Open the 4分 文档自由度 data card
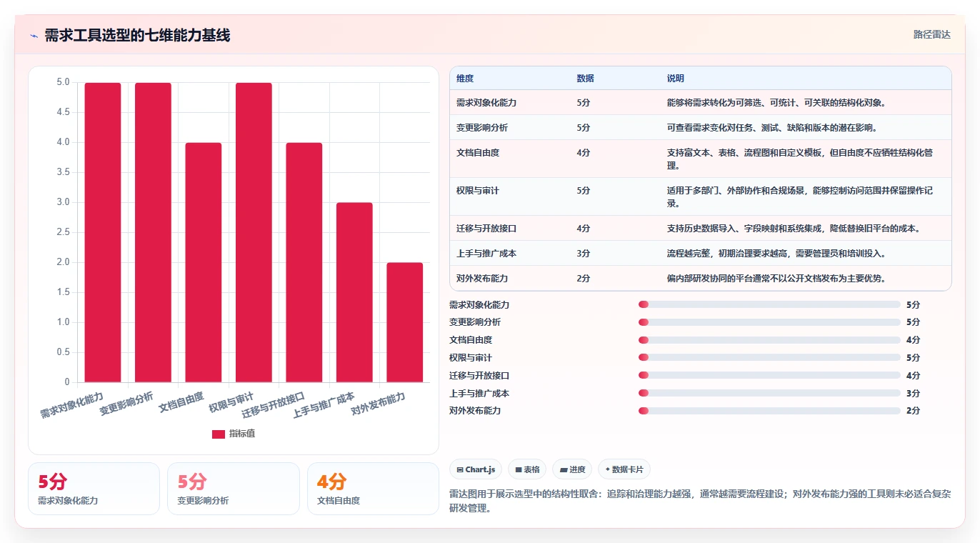Viewport: 980px width, 543px height. pyautogui.click(x=373, y=489)
